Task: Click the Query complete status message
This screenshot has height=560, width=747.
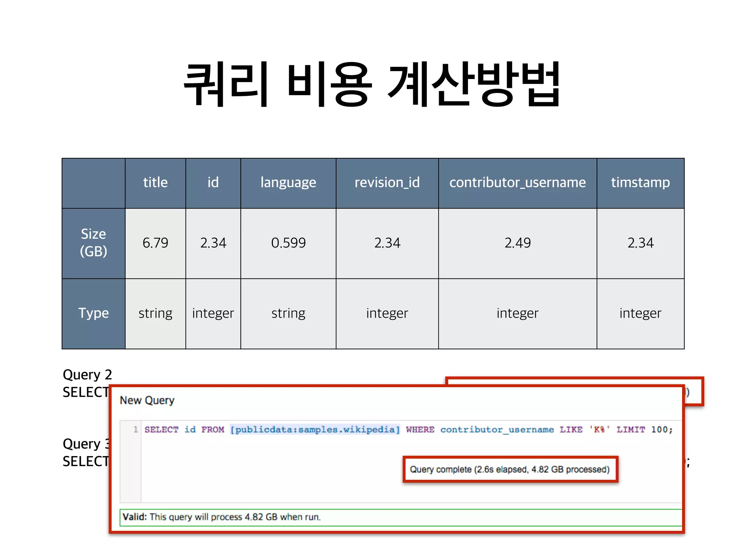Action: (x=510, y=469)
